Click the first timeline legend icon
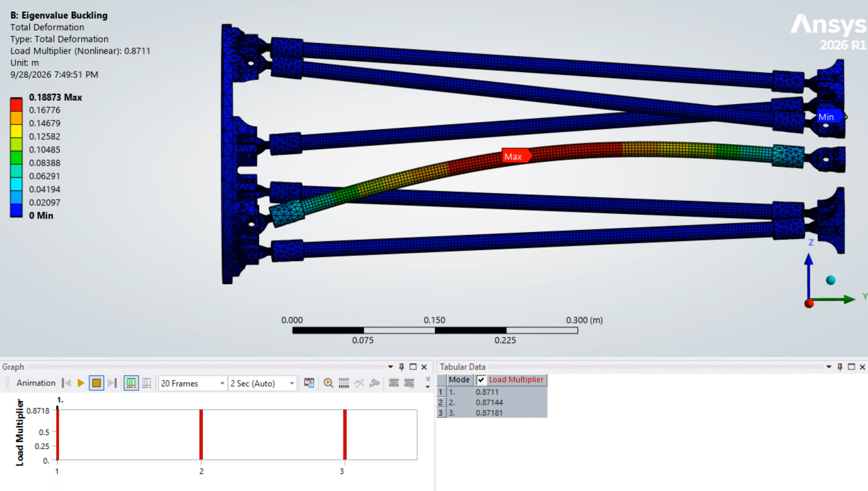Viewport: 868px width, 491px height. coord(394,383)
